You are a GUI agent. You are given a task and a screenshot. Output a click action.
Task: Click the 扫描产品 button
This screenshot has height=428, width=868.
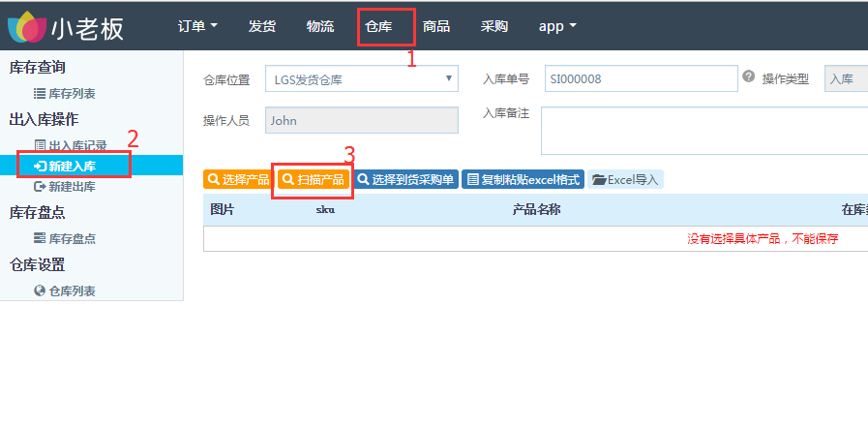click(313, 180)
